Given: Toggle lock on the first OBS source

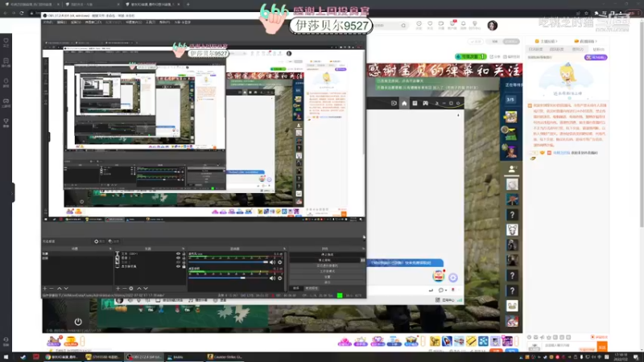Looking at the screenshot, I should (x=184, y=253).
